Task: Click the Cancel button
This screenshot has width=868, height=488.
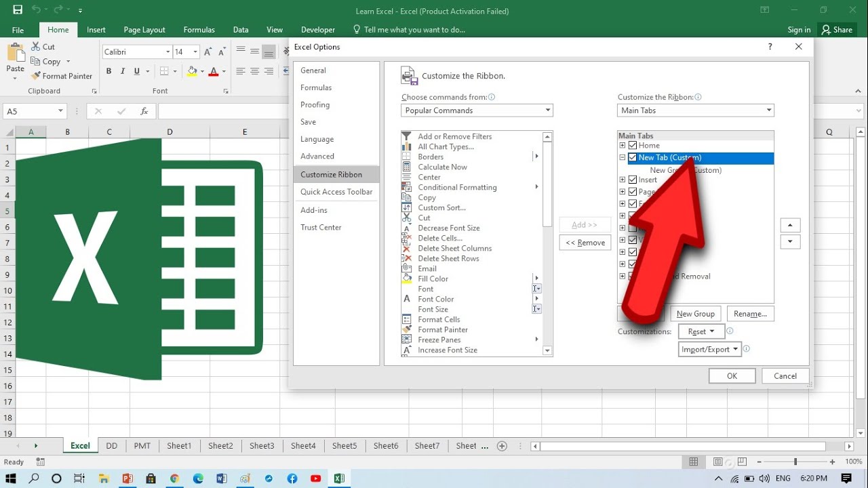Action: pyautogui.click(x=785, y=376)
